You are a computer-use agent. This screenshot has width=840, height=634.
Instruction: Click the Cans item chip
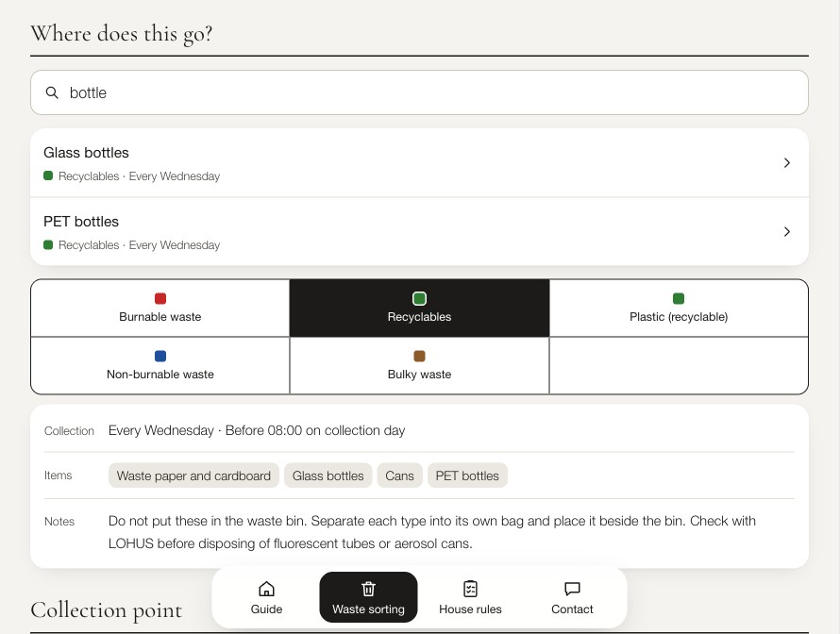coord(399,475)
